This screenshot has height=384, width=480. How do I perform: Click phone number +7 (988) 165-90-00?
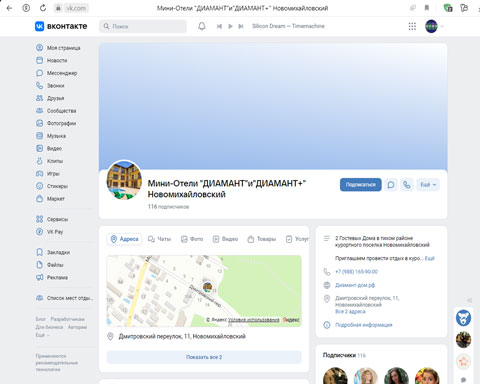coord(356,272)
